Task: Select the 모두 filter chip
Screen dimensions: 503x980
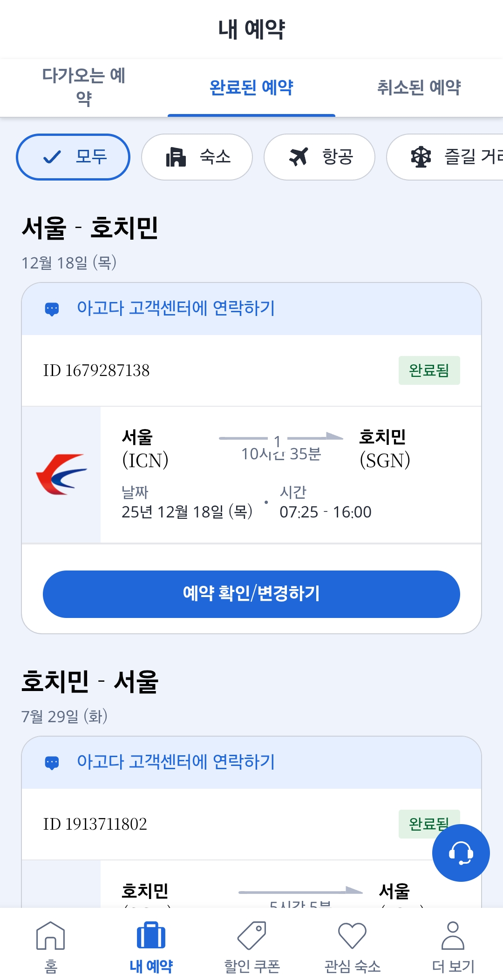Action: 73,157
